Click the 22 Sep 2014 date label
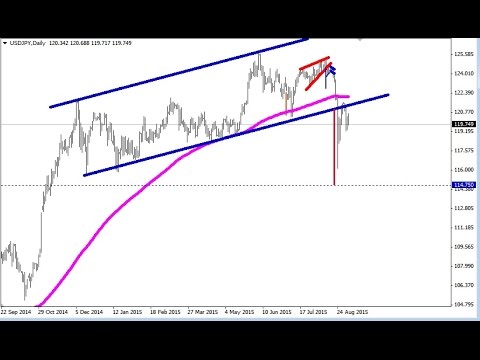The width and height of the screenshot is (480, 360). (x=16, y=312)
